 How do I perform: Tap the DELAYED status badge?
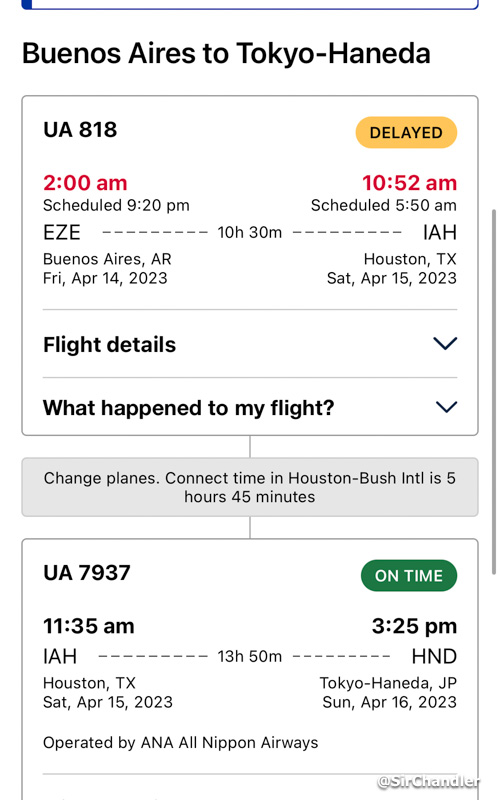(406, 133)
